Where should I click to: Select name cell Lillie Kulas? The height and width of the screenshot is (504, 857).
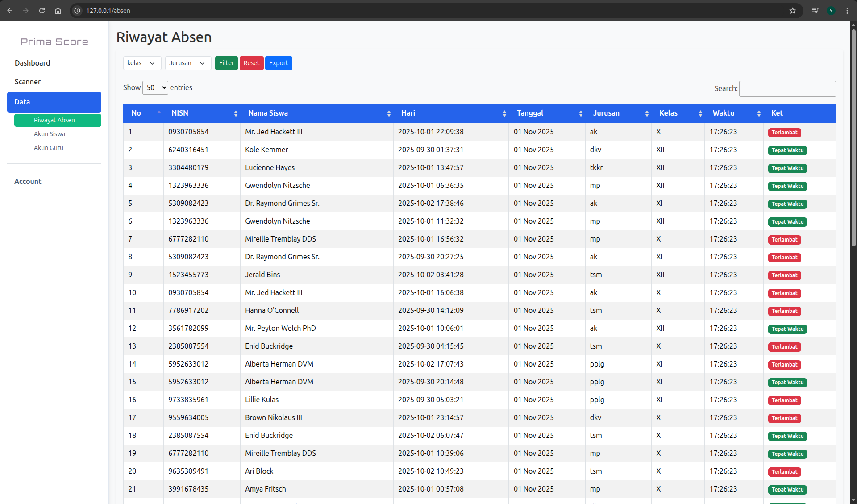point(262,400)
